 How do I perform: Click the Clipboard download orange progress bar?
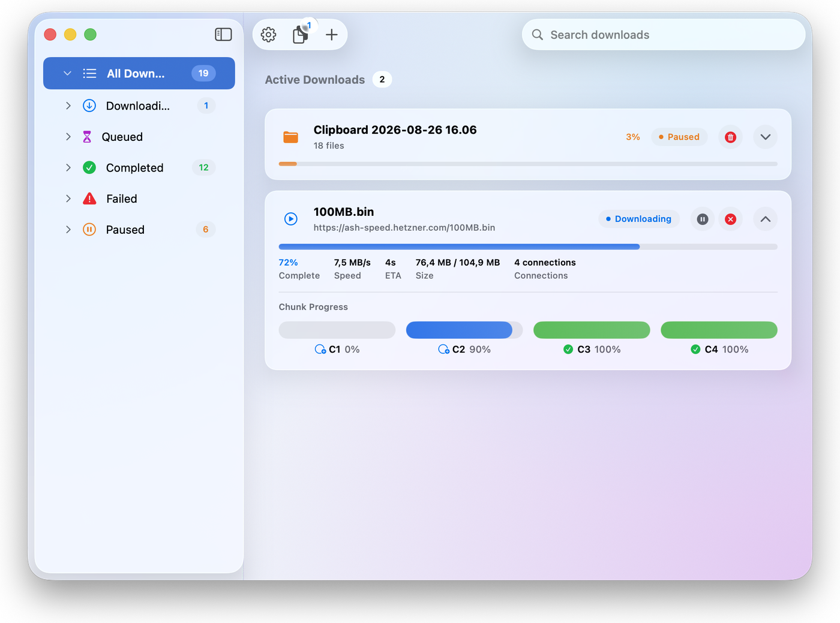528,164
